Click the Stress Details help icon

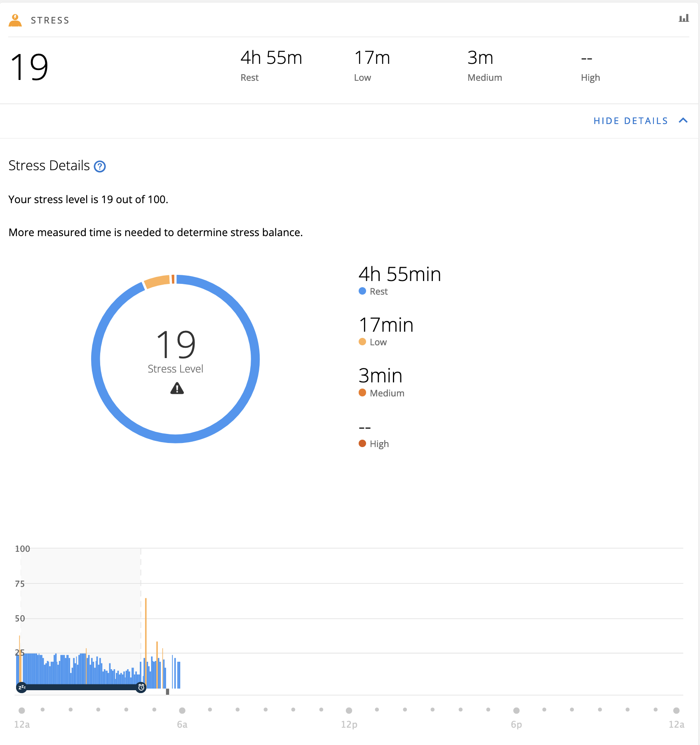pos(100,166)
